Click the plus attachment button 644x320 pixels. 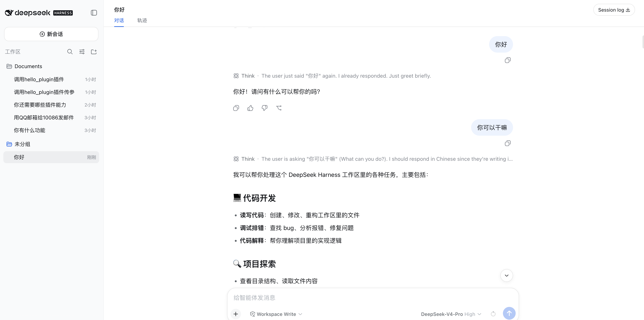click(x=236, y=314)
